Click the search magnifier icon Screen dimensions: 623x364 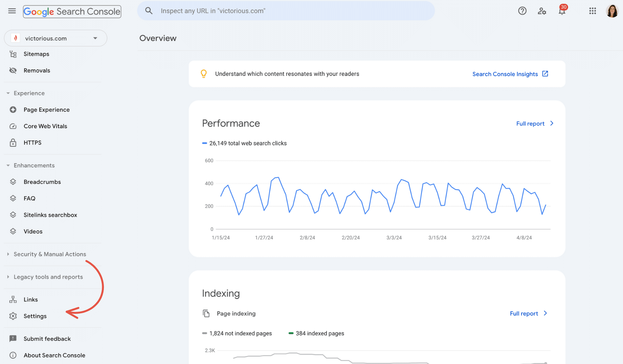coord(149,11)
